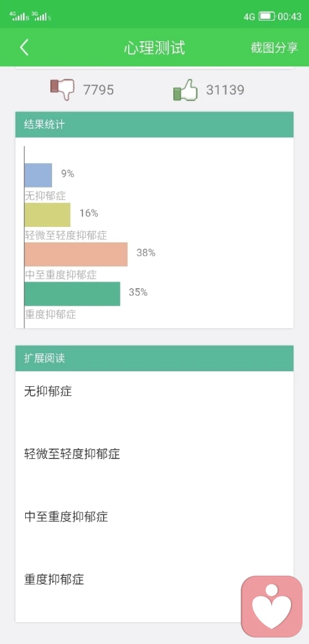The width and height of the screenshot is (309, 644).
Task: Click the thumbs-down dislike icon
Action: 62,89
